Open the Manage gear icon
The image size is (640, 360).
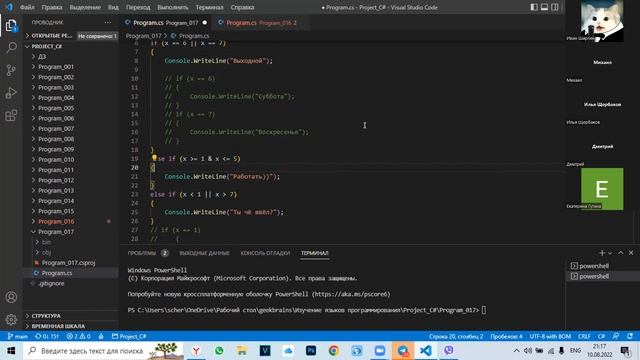tap(11, 319)
